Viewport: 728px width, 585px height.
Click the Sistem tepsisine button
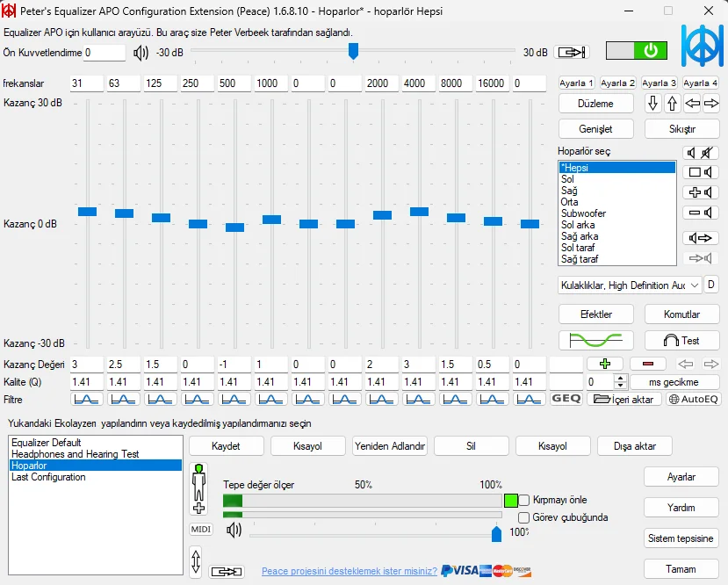click(x=681, y=538)
